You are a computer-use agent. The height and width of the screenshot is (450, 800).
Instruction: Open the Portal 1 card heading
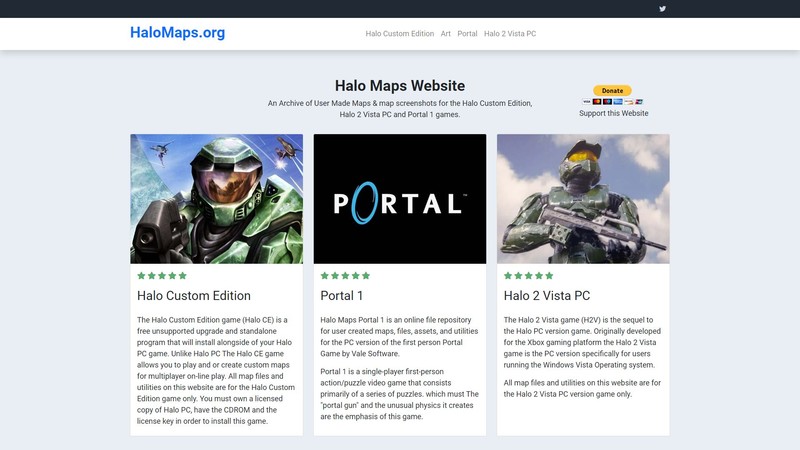(342, 296)
